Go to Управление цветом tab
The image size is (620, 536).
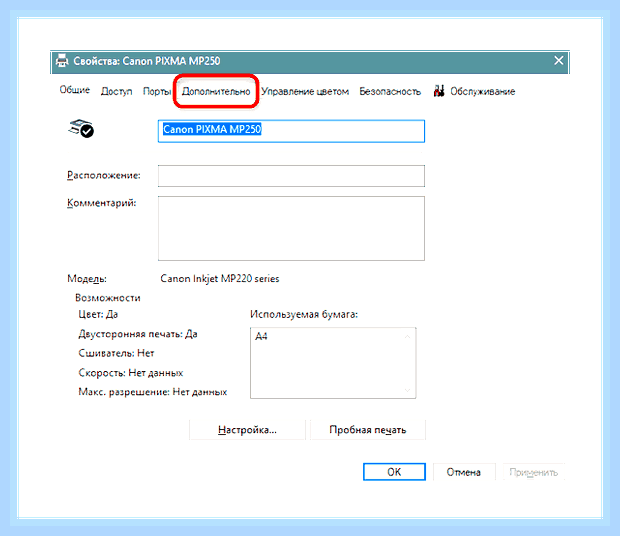click(305, 91)
